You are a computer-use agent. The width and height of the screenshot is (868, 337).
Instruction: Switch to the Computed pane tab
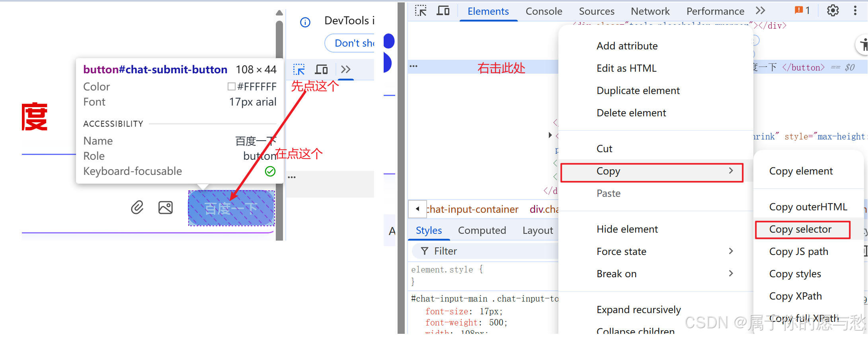[x=482, y=230]
